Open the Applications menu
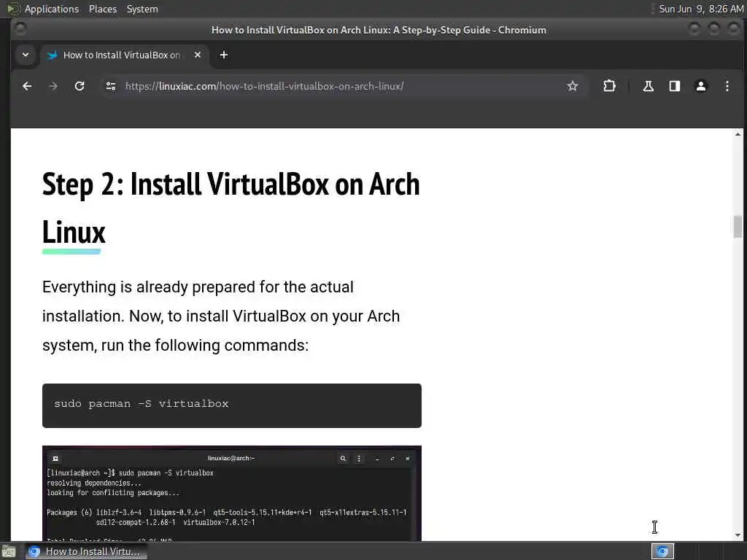 point(52,9)
